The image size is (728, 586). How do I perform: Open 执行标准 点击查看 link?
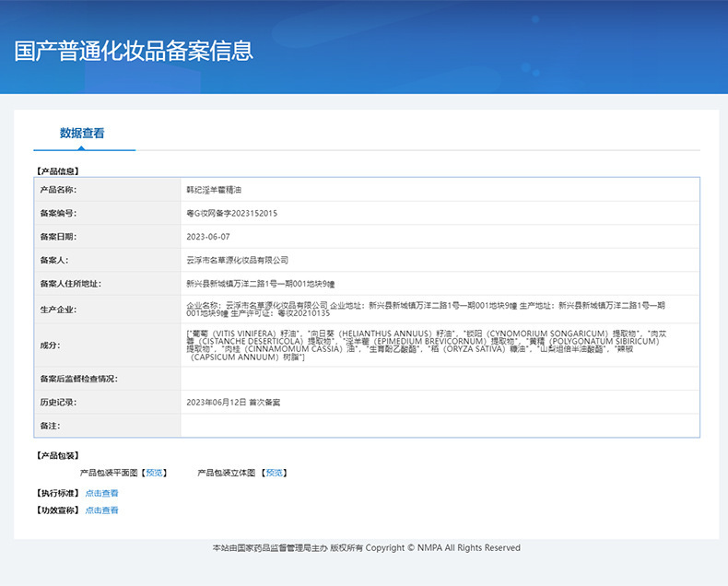101,493
